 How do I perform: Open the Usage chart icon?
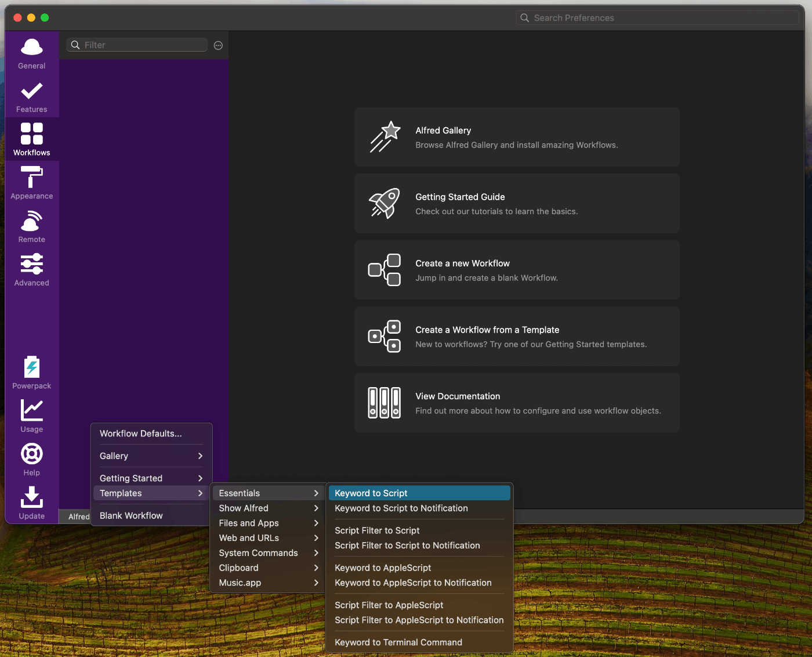pyautogui.click(x=32, y=410)
